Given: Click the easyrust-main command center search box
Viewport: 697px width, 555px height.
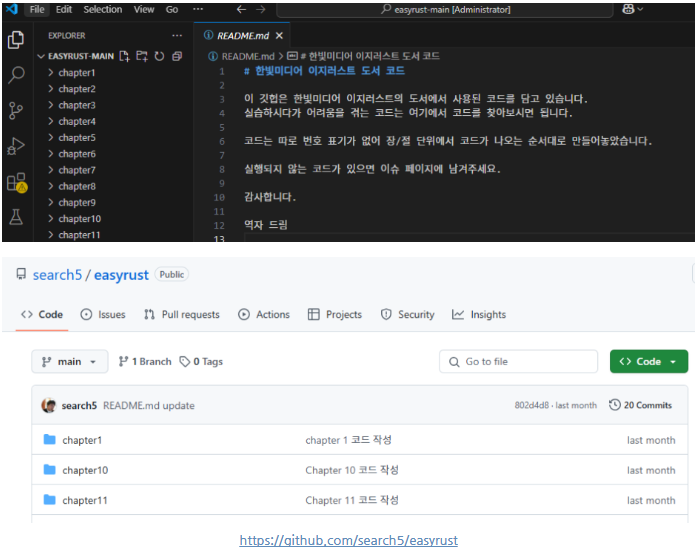Looking at the screenshot, I should click(x=445, y=9).
